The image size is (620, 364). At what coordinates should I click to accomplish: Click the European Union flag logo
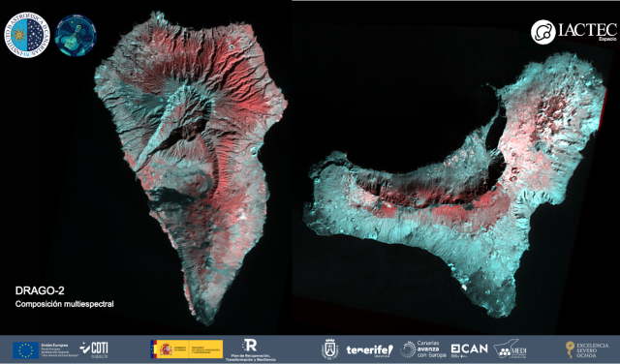click(26, 350)
